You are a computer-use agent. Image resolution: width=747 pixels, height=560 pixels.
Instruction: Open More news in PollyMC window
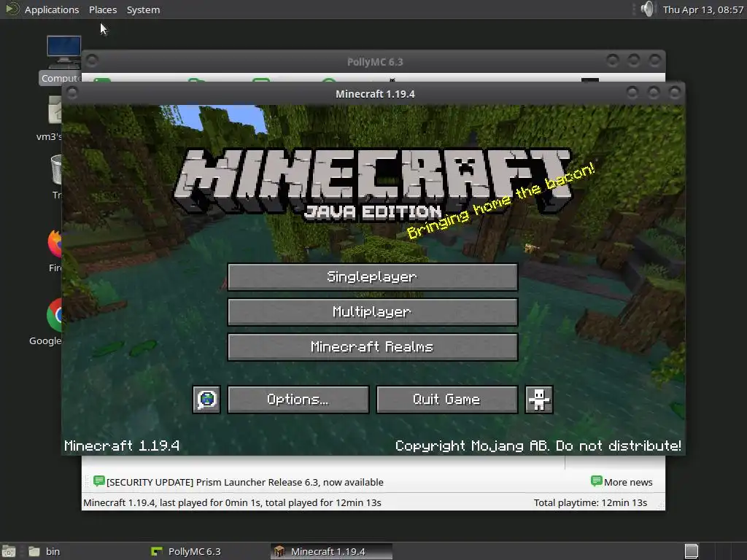tap(622, 482)
